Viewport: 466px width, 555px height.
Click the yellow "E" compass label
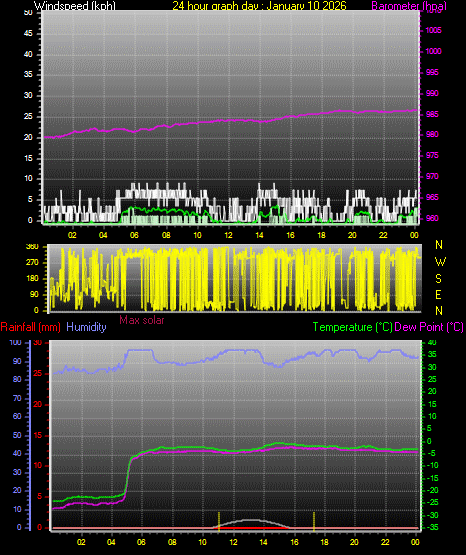pos(438,295)
